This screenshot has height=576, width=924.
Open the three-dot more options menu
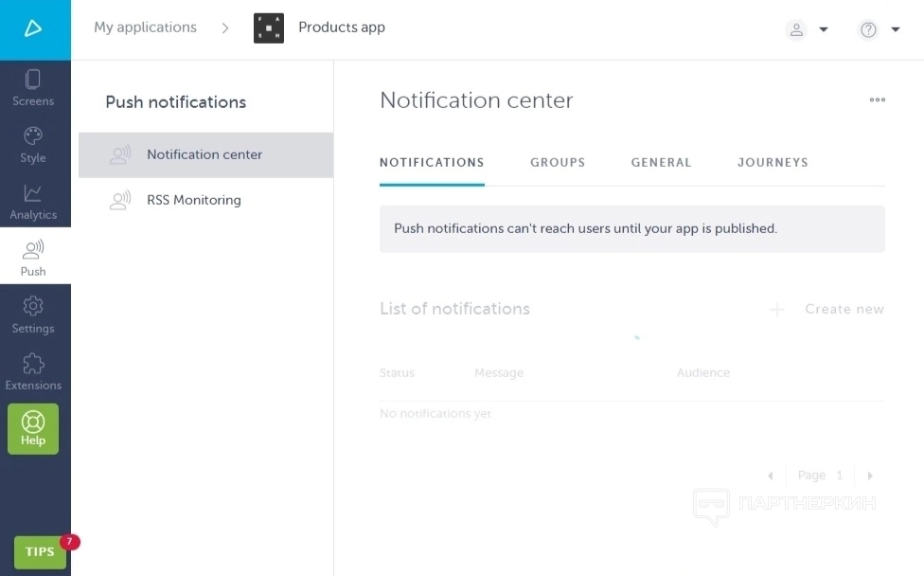click(x=878, y=100)
